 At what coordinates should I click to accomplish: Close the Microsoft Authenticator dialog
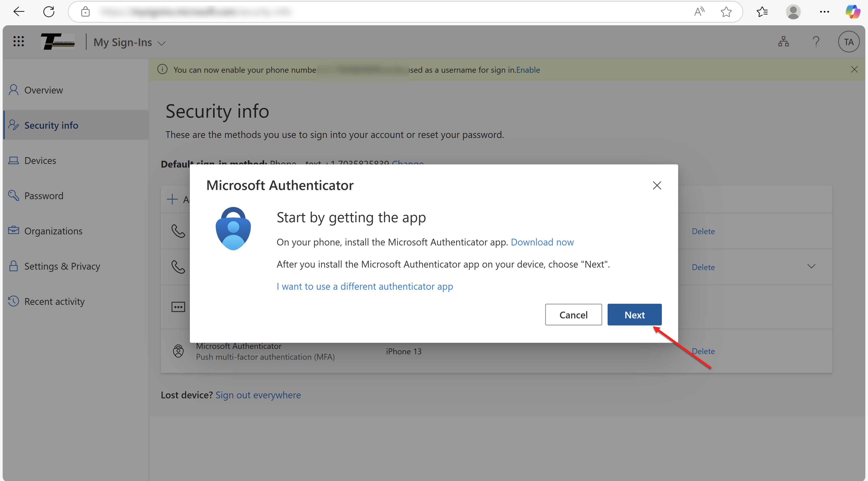(x=657, y=185)
